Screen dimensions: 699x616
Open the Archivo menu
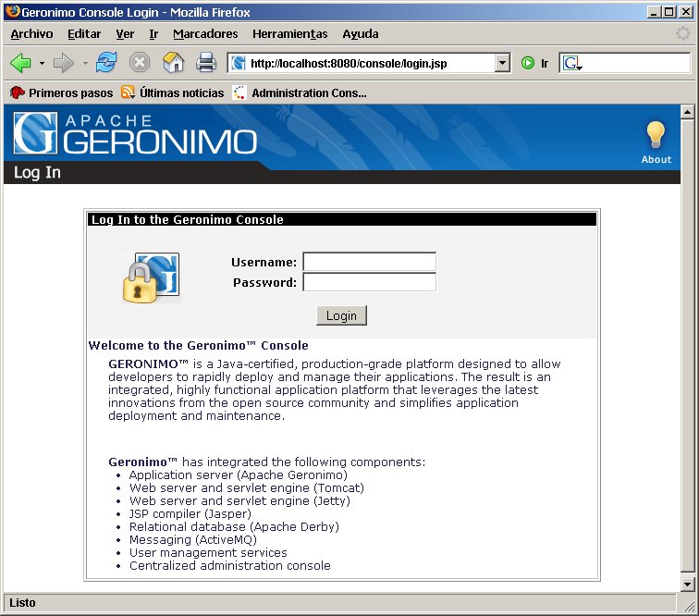coord(31,34)
